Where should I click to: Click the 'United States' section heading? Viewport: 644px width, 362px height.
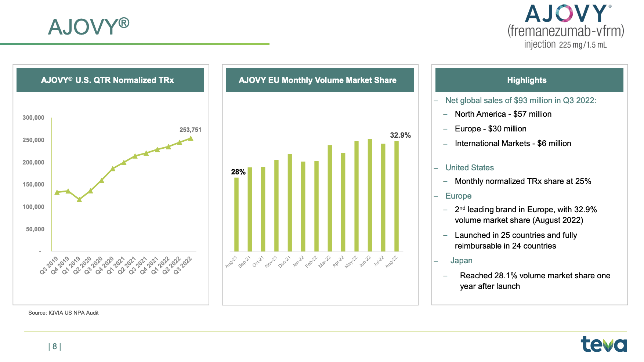(470, 168)
